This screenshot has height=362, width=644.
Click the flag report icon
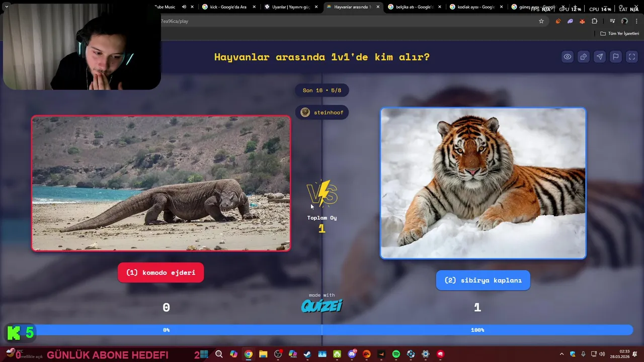[616, 57]
